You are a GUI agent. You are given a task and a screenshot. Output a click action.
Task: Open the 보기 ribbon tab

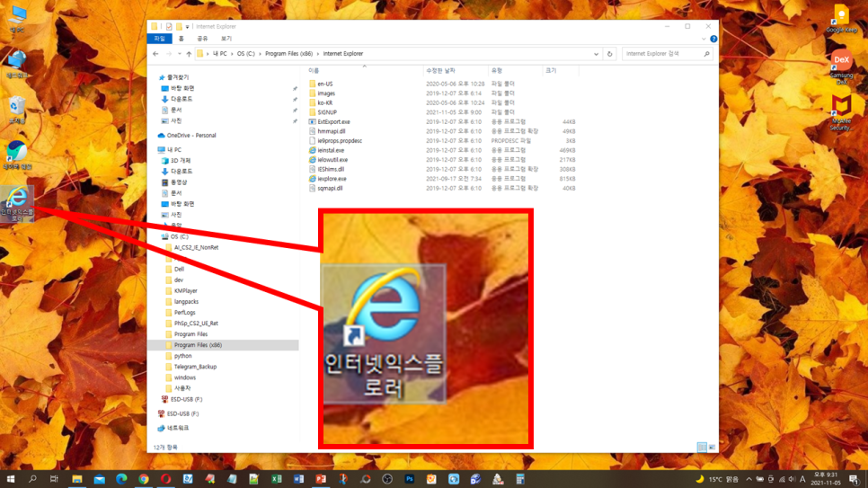226,39
